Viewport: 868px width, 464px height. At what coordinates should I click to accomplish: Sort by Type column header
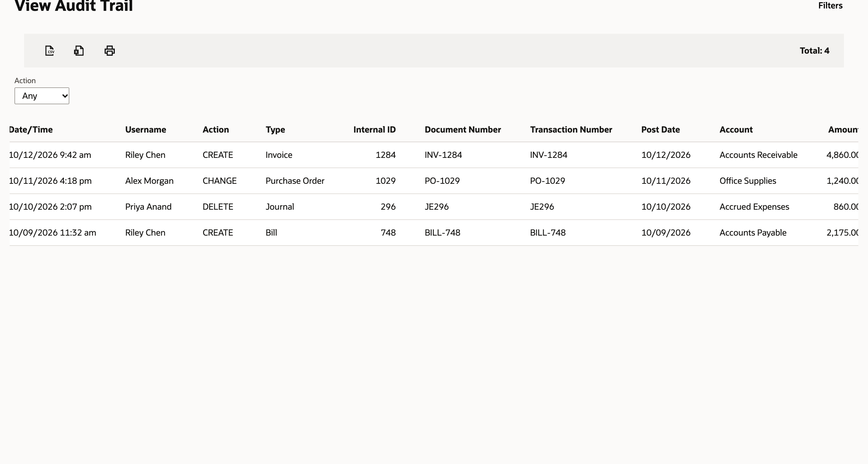tap(275, 130)
